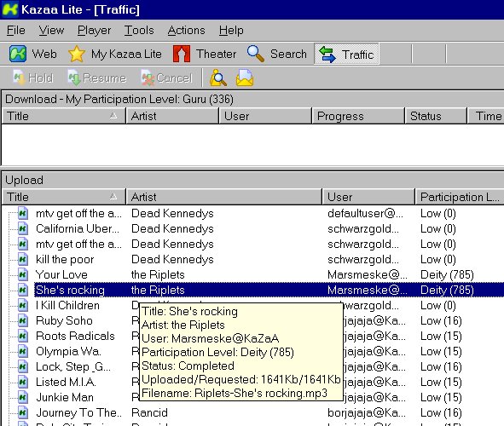This screenshot has width=504, height=426.
Task: Select the Roots Radicals upload
Action: pos(75,336)
